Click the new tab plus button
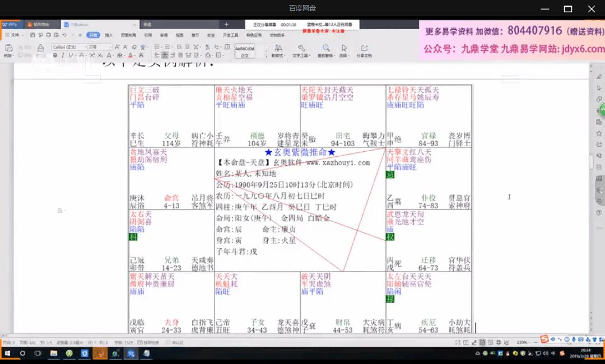 [x=226, y=25]
